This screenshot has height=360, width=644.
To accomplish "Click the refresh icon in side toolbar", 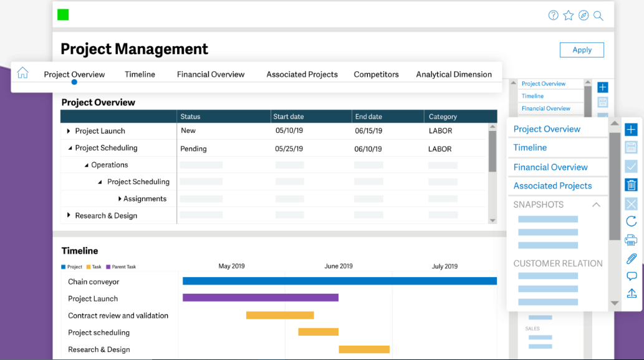I will (x=631, y=221).
